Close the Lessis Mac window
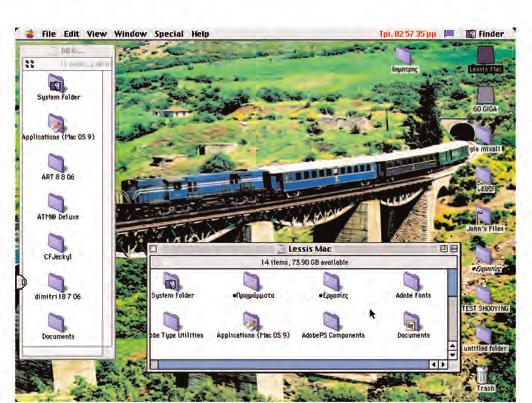532x403 pixels. point(153,249)
